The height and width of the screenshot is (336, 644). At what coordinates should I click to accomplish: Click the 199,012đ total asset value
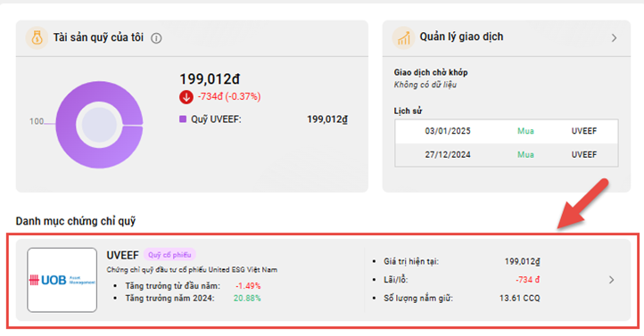tap(210, 78)
